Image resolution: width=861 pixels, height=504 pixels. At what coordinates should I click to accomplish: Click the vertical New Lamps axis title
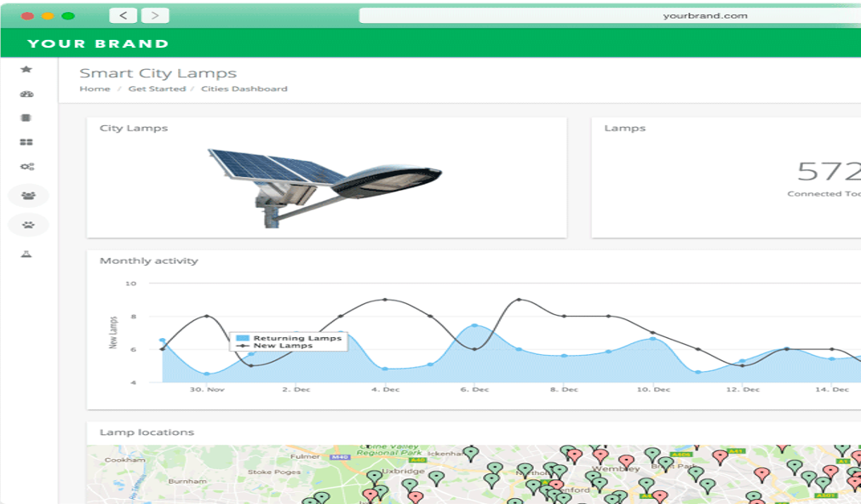[x=113, y=332]
